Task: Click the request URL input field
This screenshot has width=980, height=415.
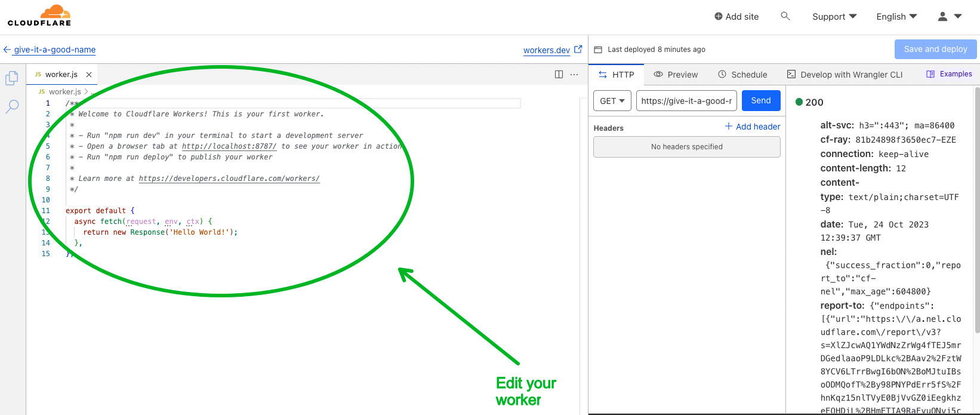Action: coord(686,101)
